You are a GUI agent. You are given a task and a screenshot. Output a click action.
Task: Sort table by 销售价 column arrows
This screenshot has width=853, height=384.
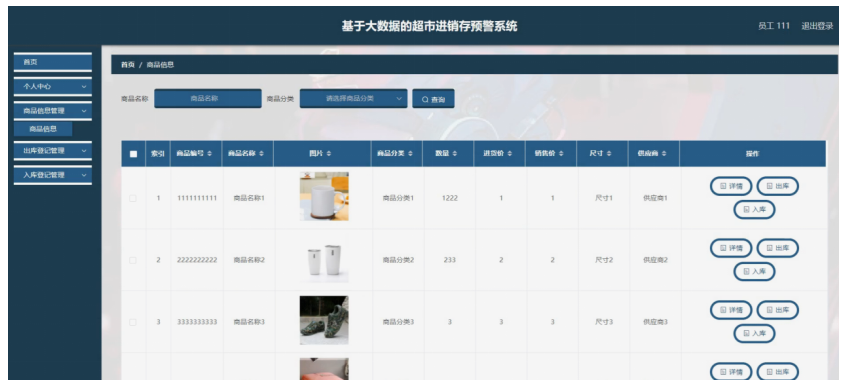[561, 154]
